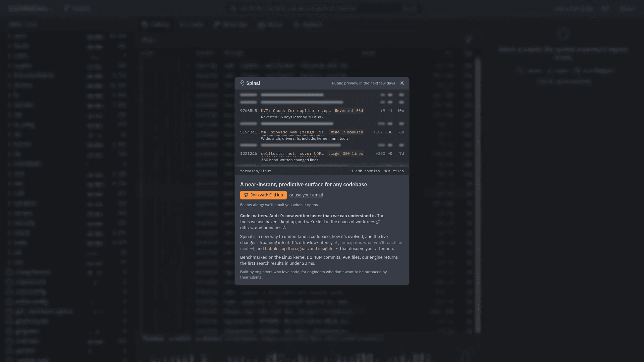Click the '1.48M commits' count
Image resolution: width=644 pixels, height=362 pixels.
(x=365, y=171)
